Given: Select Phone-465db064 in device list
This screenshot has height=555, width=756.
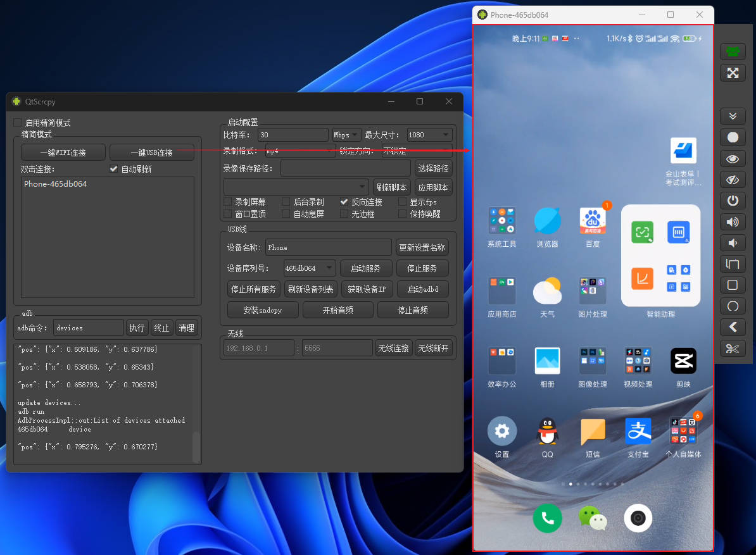Looking at the screenshot, I should tap(56, 184).
